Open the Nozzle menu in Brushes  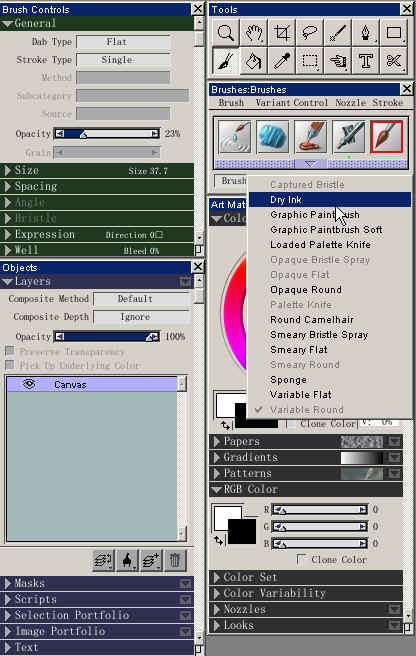(350, 102)
